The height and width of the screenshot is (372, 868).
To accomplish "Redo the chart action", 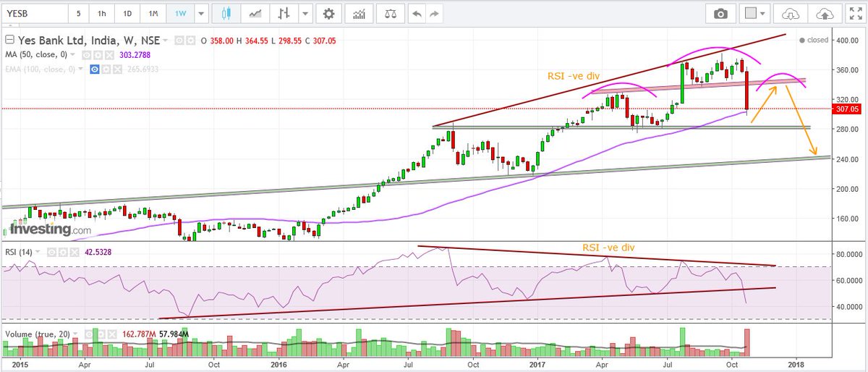I will point(434,14).
